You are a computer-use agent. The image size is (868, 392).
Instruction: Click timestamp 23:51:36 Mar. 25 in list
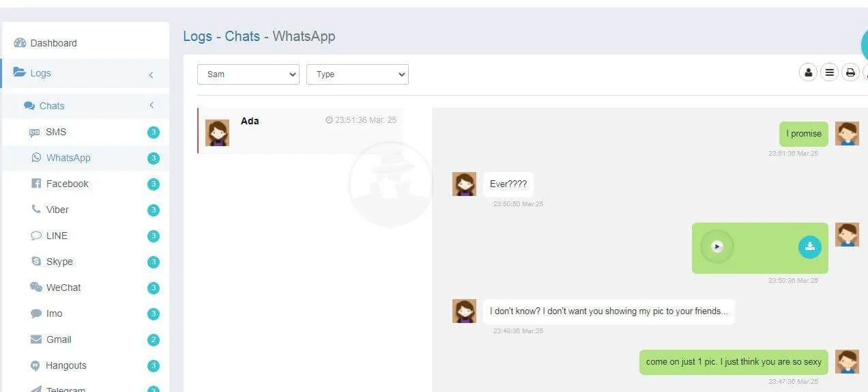pos(362,120)
